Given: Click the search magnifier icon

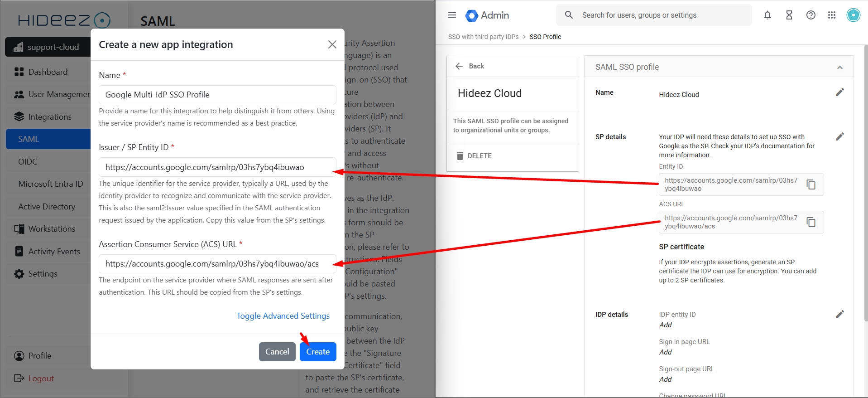Looking at the screenshot, I should click(x=569, y=15).
